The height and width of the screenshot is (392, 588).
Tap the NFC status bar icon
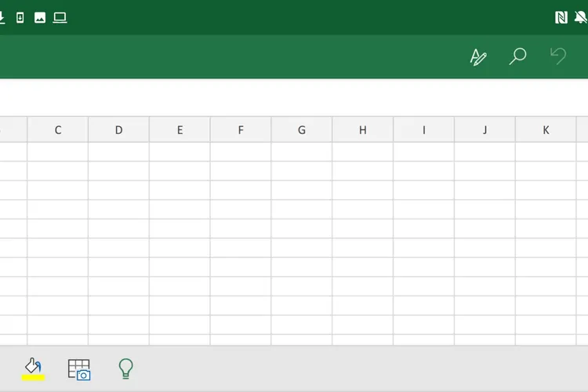tap(561, 17)
